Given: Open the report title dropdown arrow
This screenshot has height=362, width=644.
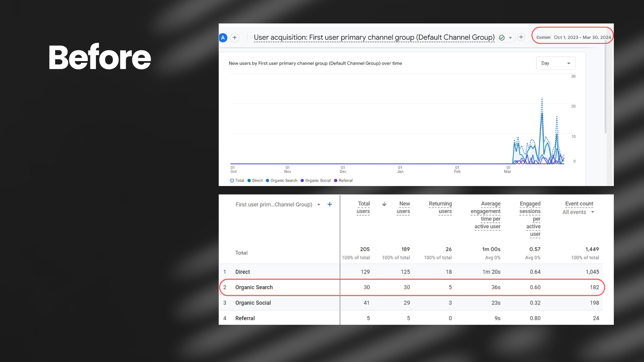Looking at the screenshot, I should point(511,38).
